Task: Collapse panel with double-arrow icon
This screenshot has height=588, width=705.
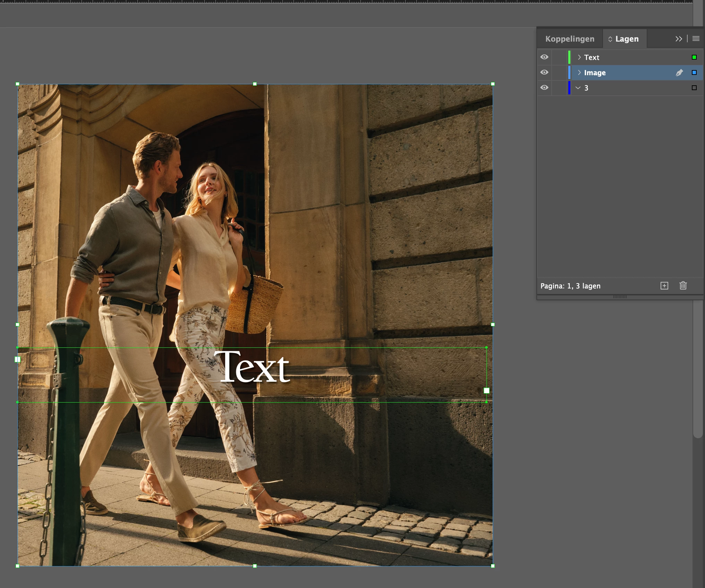Action: pyautogui.click(x=679, y=38)
